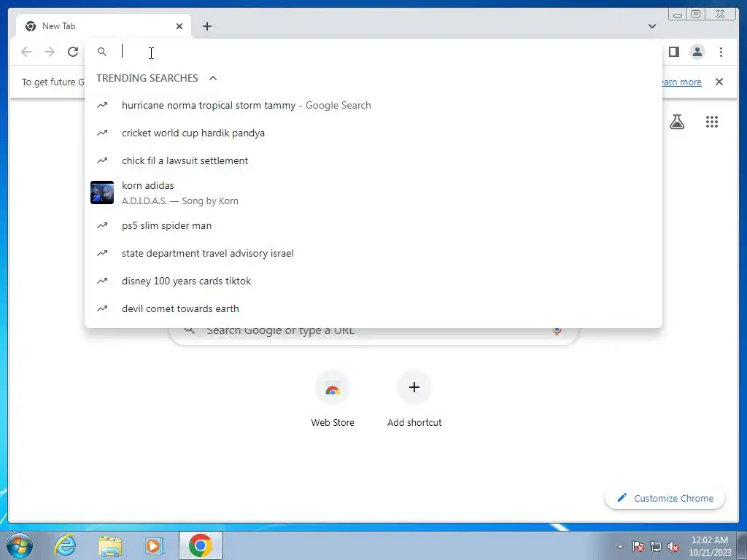The image size is (747, 560).
Task: Click the network tray icon
Action: [x=656, y=546]
